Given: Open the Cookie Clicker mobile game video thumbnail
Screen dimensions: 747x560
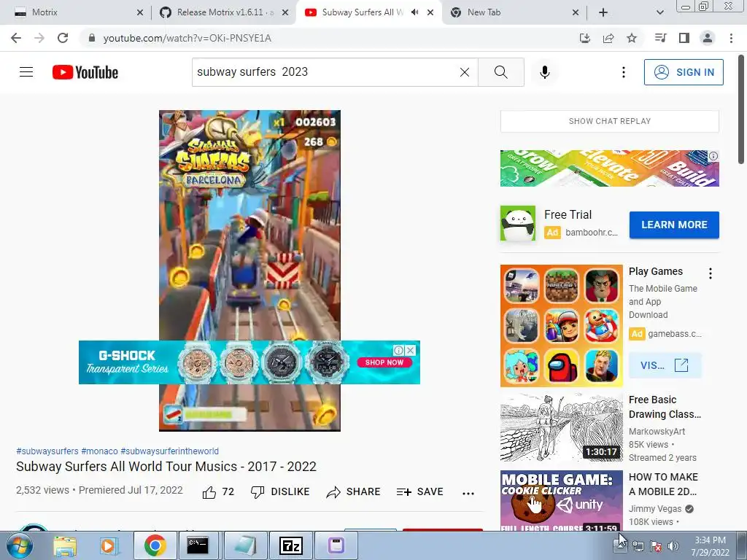Looking at the screenshot, I should [x=561, y=500].
